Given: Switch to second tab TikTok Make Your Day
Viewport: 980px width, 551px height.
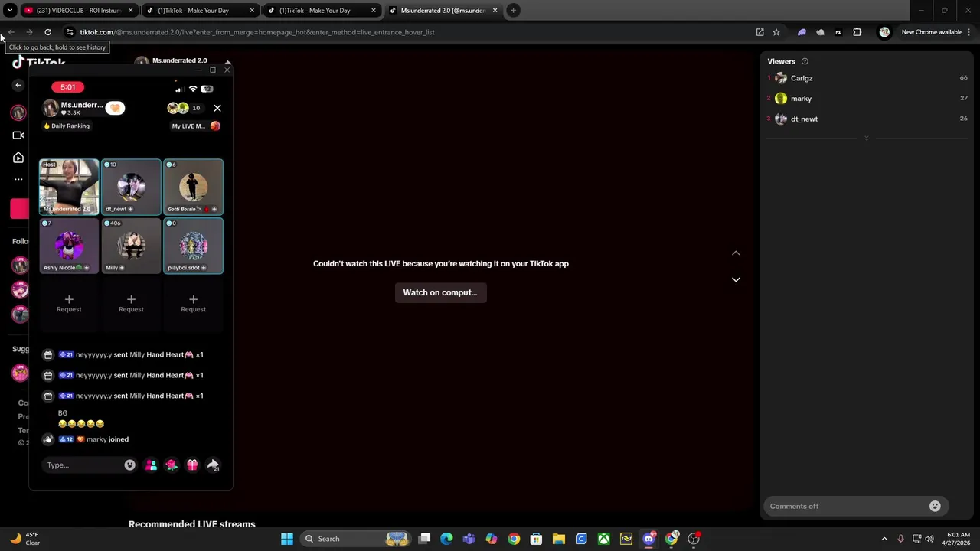Looking at the screenshot, I should 201,11.
